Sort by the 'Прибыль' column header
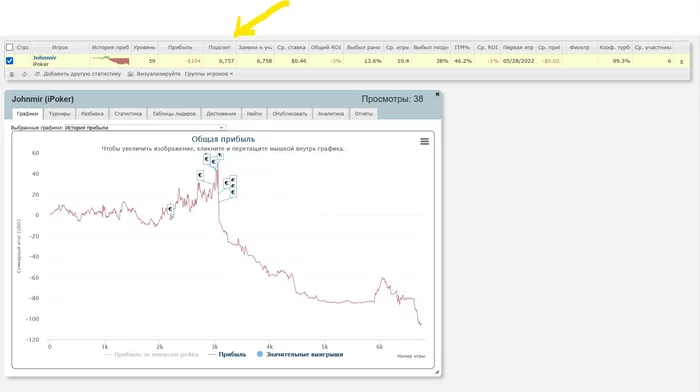The image size is (700, 392). tap(180, 47)
